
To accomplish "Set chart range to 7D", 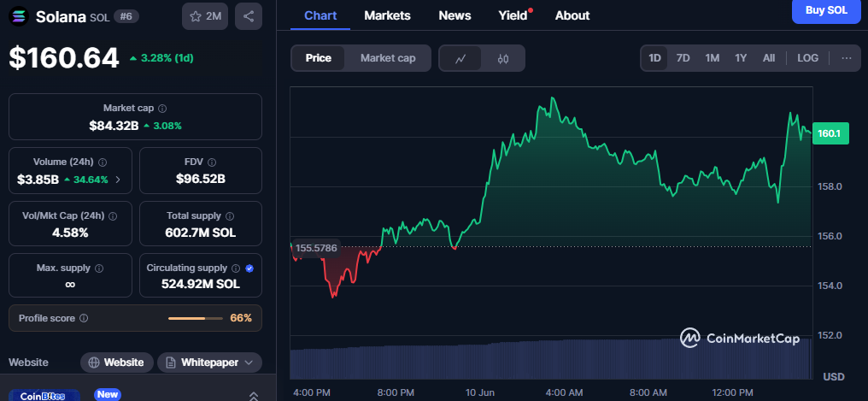I will pos(683,58).
